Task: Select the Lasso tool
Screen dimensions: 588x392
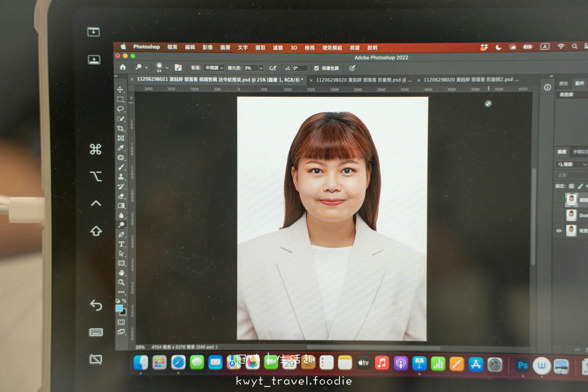Action: (x=121, y=109)
